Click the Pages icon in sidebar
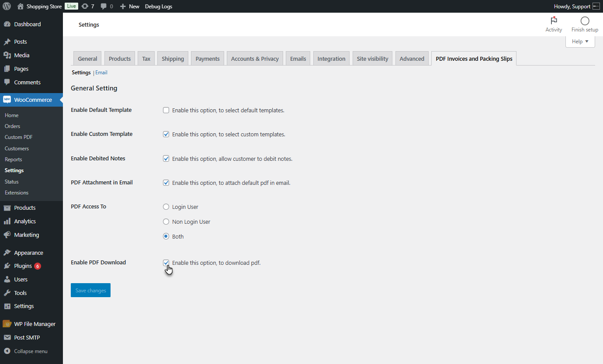 tap(7, 69)
